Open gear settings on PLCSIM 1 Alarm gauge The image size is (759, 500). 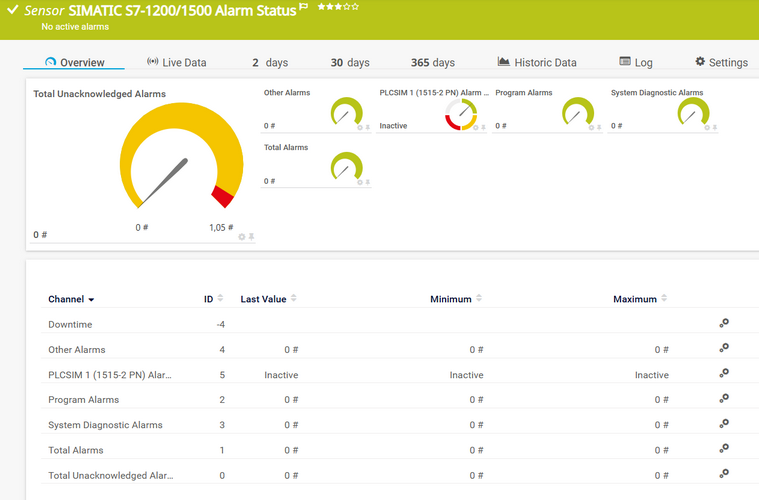point(475,127)
